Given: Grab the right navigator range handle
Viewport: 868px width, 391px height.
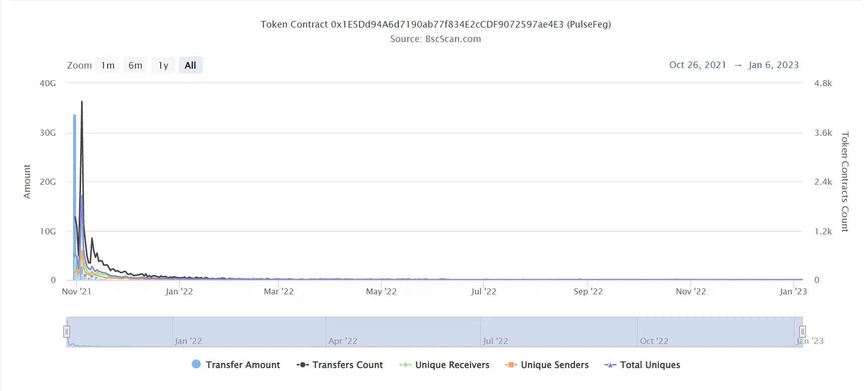Looking at the screenshot, I should click(x=802, y=331).
